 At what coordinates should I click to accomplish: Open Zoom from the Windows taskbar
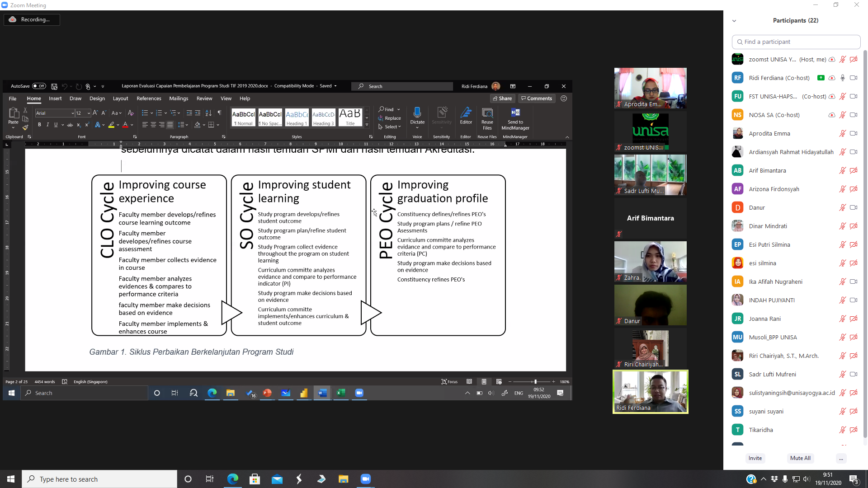point(365,479)
